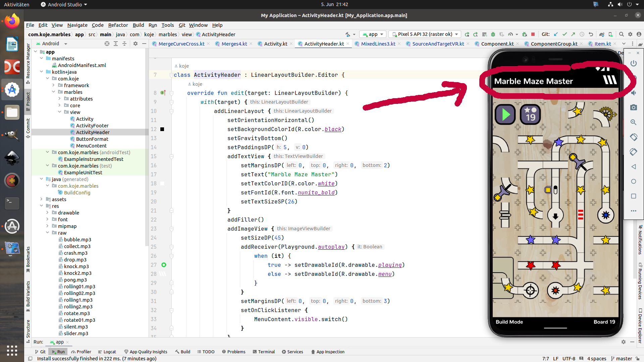Open the Refactor menu
The width and height of the screenshot is (644, 362).
pyautogui.click(x=118, y=25)
